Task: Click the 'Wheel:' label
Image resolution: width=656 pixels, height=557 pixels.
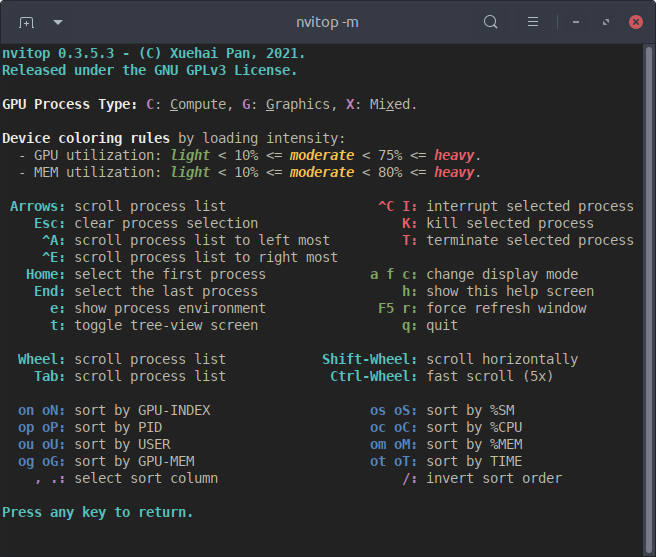Action: coord(41,359)
